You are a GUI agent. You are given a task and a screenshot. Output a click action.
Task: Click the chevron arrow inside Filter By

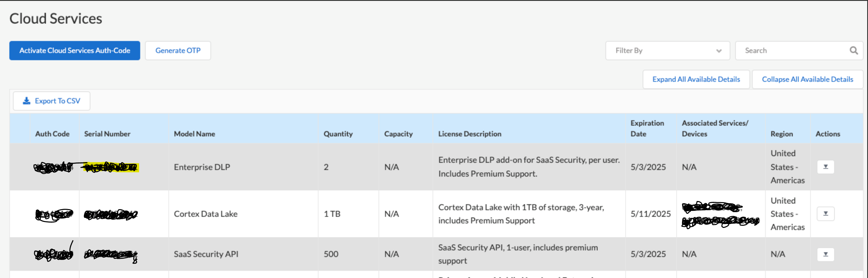tap(719, 51)
